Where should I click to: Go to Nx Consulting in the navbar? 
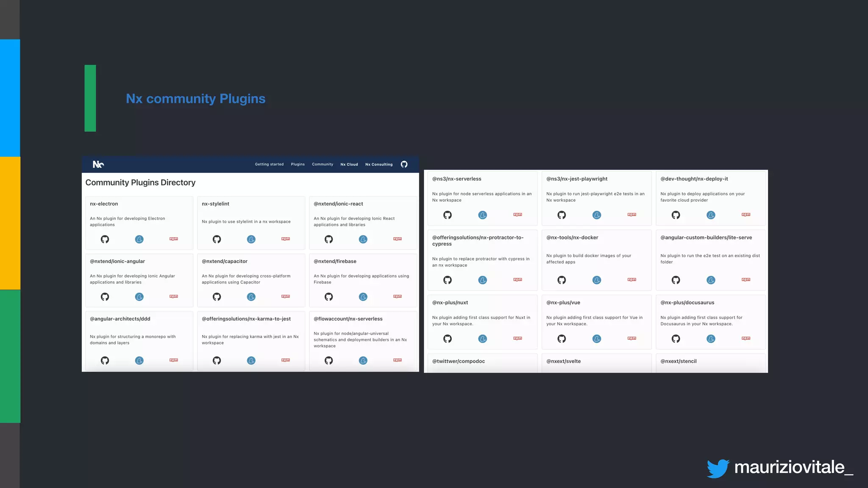(x=379, y=164)
